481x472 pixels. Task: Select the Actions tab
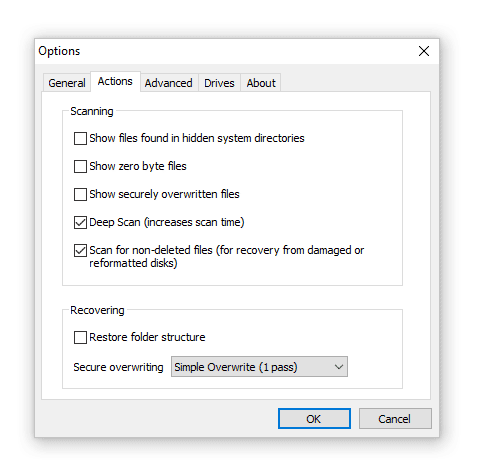pos(115,81)
